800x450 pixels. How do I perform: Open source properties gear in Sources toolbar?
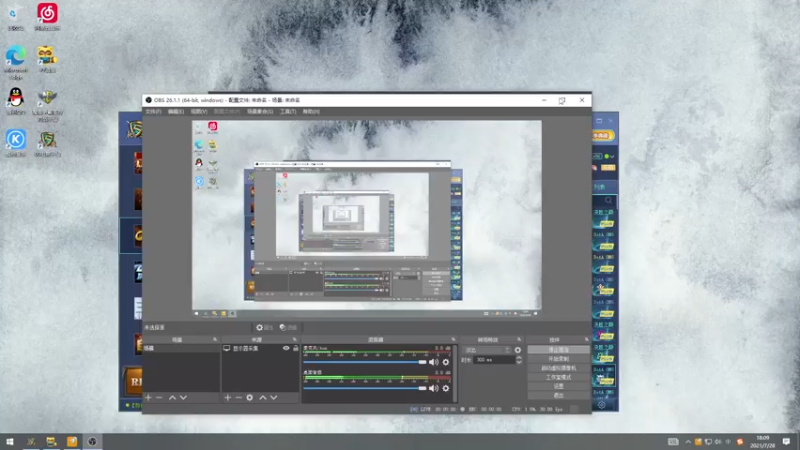[x=249, y=397]
